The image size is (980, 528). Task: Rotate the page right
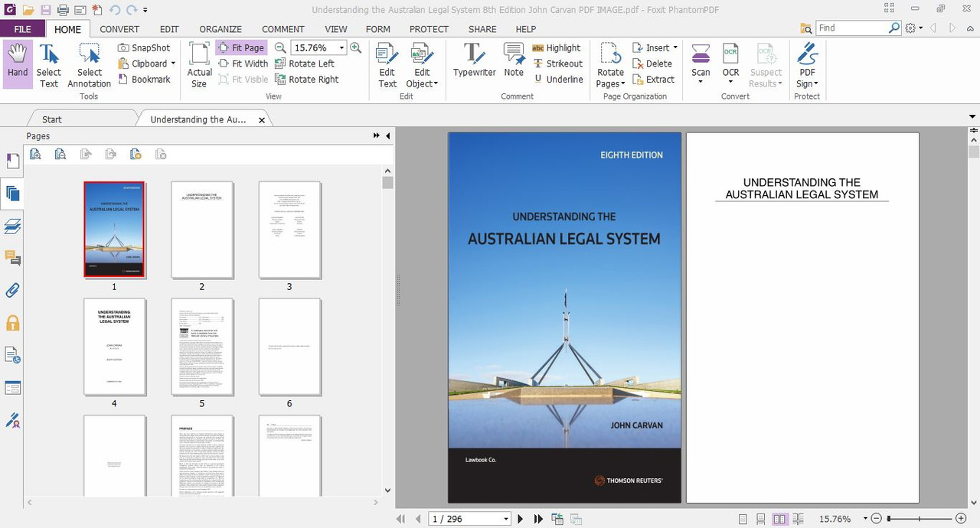[x=306, y=79]
